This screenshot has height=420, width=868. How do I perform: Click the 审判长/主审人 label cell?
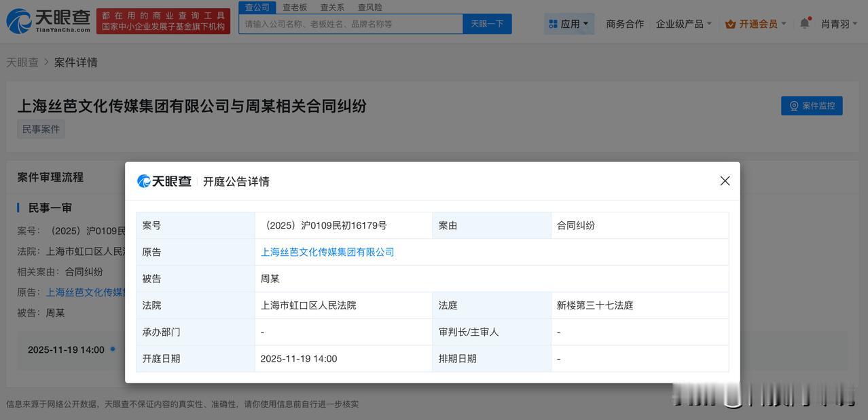coord(492,332)
